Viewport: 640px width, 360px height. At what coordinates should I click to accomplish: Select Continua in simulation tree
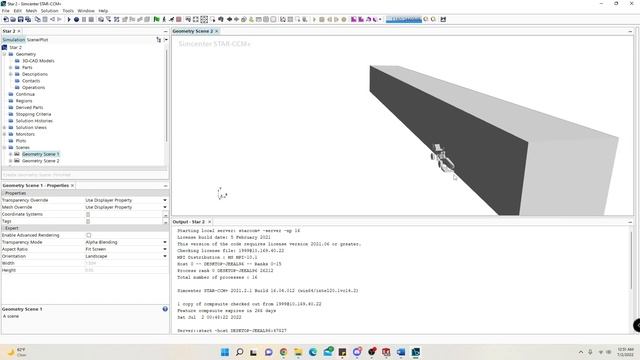pyautogui.click(x=25, y=94)
